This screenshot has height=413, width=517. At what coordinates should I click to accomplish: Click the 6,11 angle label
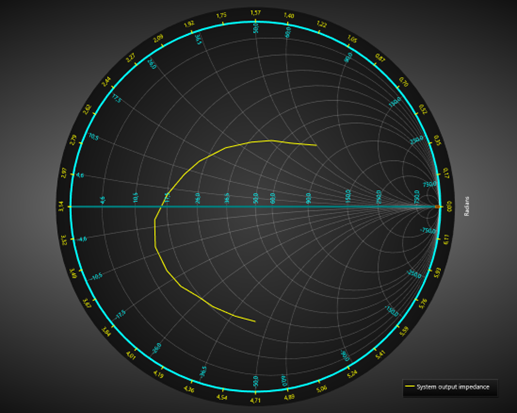pyautogui.click(x=447, y=240)
